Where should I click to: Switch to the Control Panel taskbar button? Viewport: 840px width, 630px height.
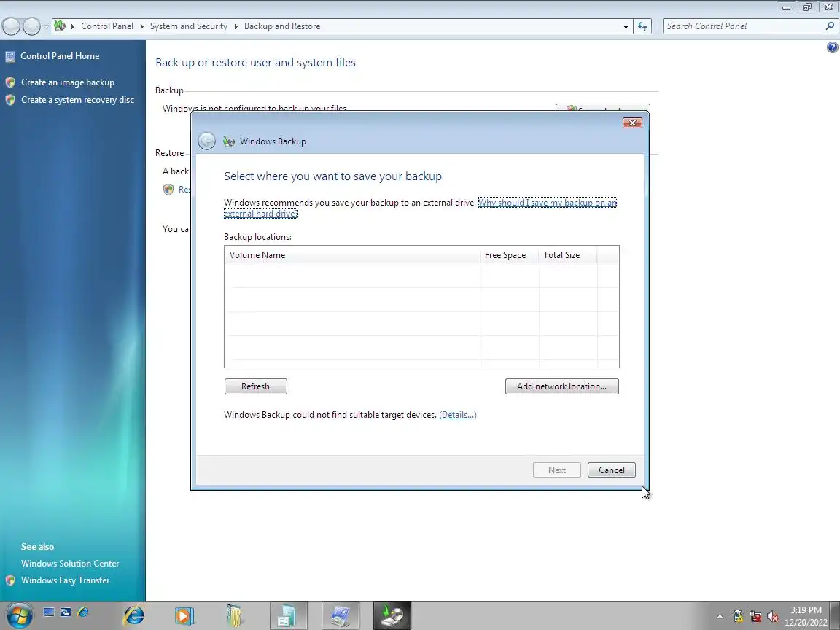pos(341,615)
